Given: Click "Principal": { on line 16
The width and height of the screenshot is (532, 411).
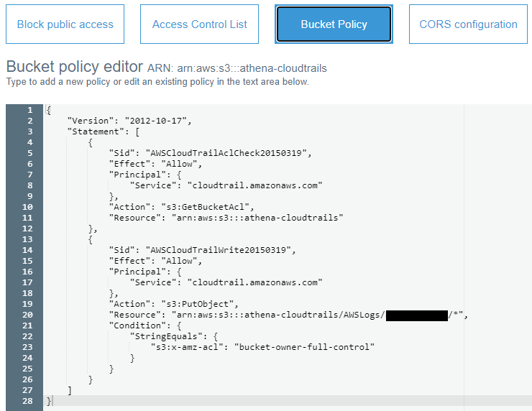Looking at the screenshot, I should [x=145, y=272].
